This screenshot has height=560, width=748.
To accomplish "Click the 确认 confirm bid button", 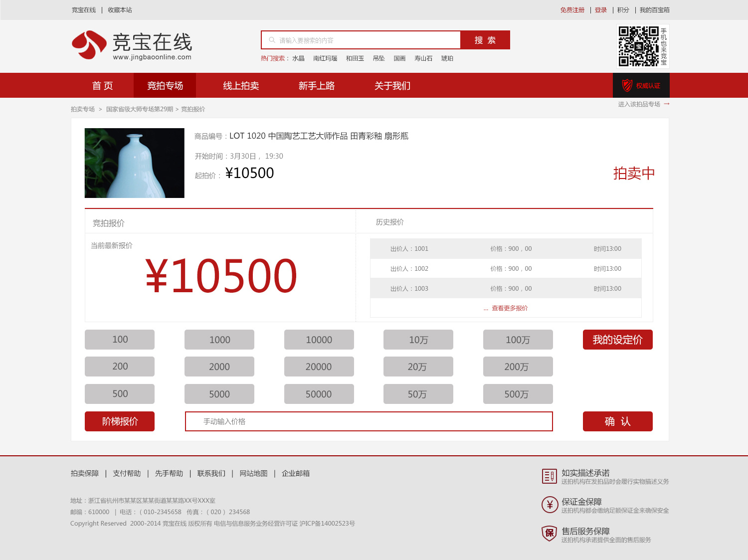I will click(617, 421).
